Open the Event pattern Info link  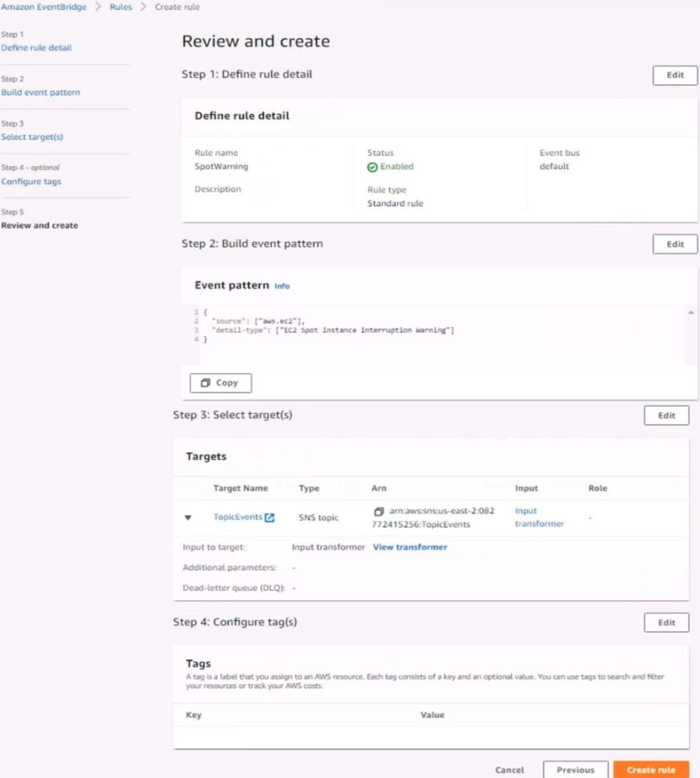tap(282, 286)
